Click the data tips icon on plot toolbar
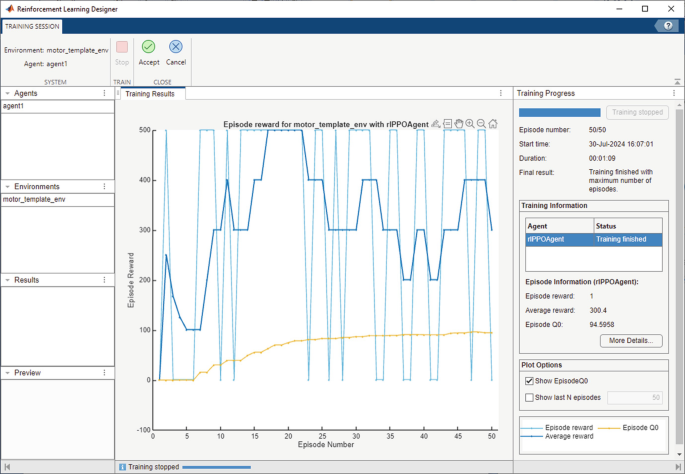This screenshot has width=685, height=474. 447,124
